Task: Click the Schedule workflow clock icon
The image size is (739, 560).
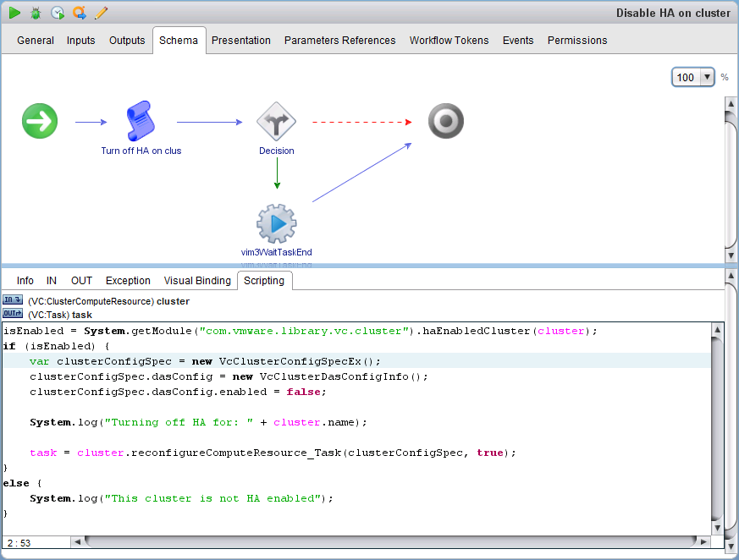Action: point(58,13)
